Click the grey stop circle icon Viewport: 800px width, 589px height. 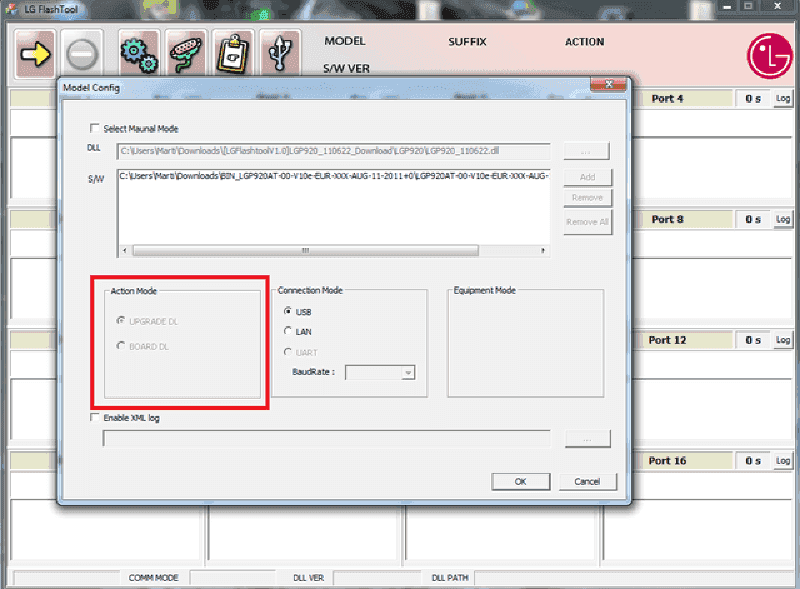coord(82,54)
